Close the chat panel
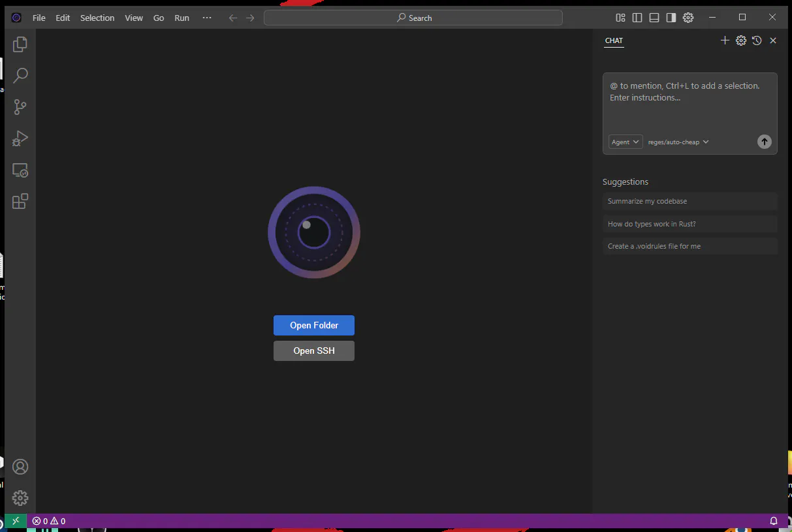This screenshot has height=532, width=792. pyautogui.click(x=773, y=40)
